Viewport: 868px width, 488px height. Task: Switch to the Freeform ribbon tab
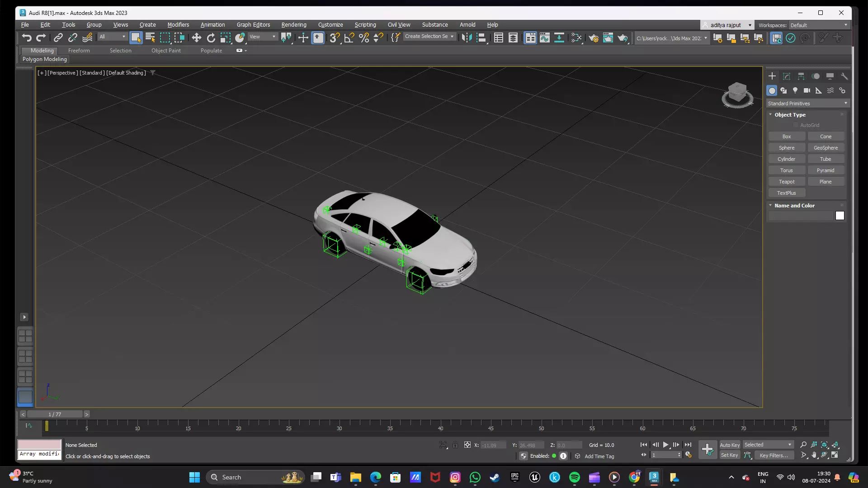pos(79,51)
